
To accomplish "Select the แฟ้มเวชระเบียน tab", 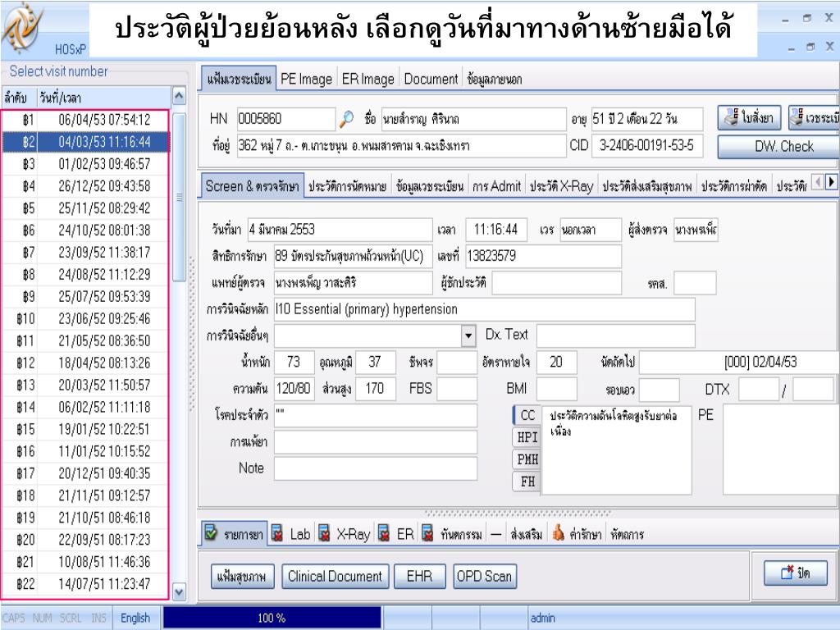I will [x=239, y=79].
